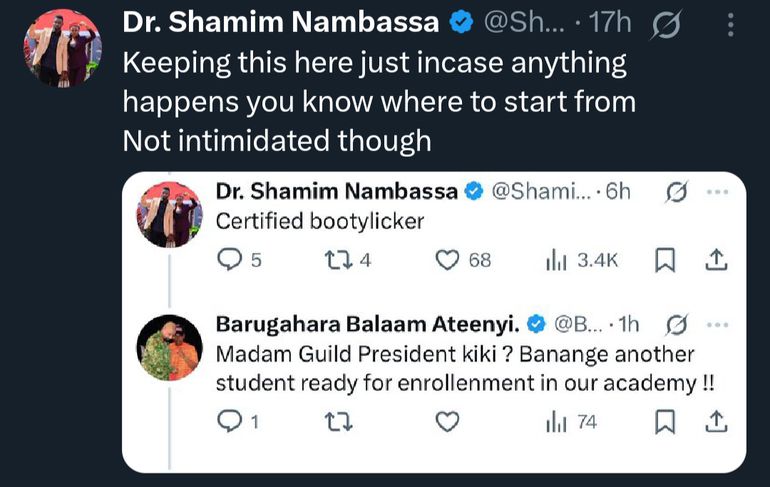Reply to Barugahara Balaam Ateenyi's tweet
The width and height of the screenshot is (770, 487).
pos(230,423)
